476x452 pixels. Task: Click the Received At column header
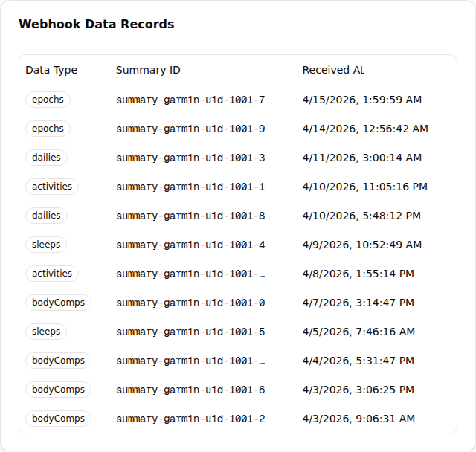point(333,70)
